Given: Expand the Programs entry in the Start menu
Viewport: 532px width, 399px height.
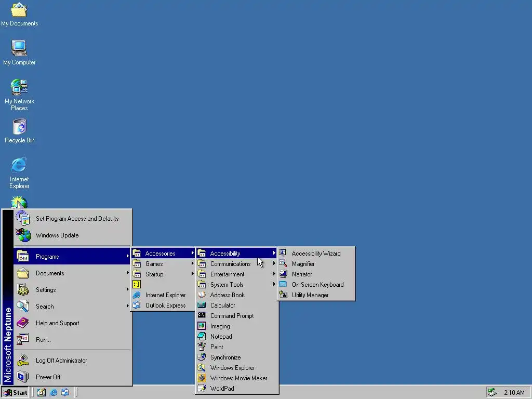Looking at the screenshot, I should coord(73,257).
